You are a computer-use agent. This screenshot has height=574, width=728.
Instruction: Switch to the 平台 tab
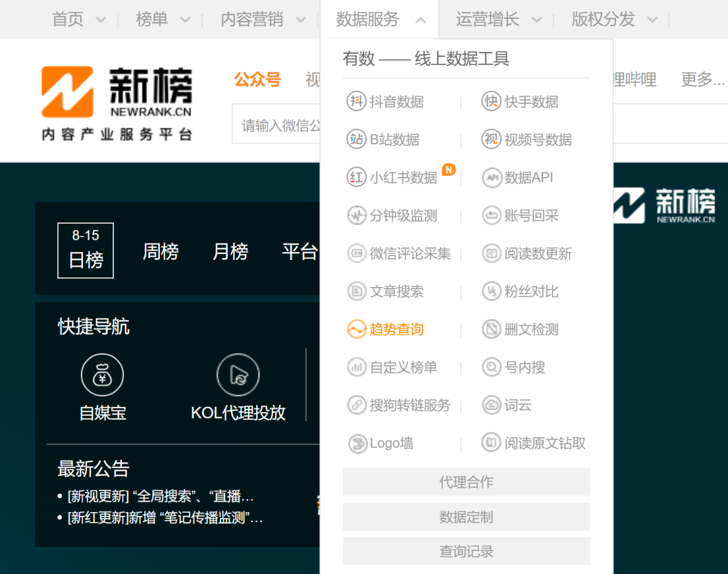pos(300,252)
